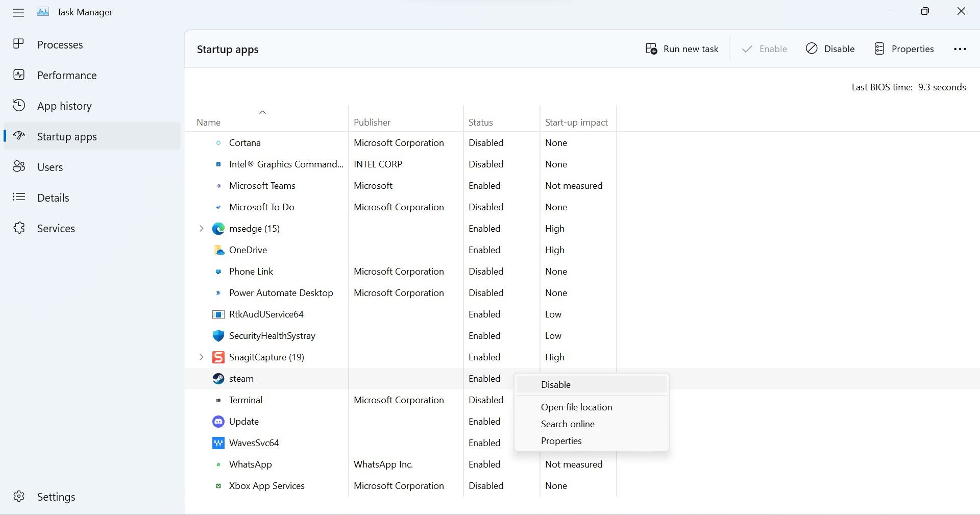
Task: Open Users section icon
Action: [x=19, y=167]
